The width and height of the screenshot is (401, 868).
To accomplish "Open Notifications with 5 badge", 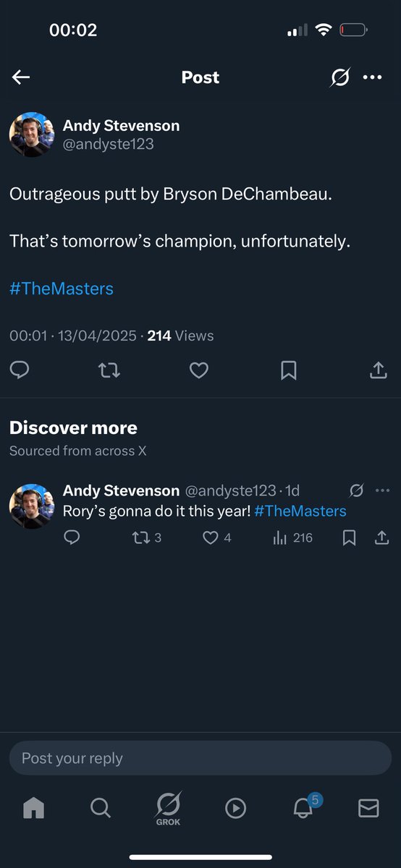I will point(305,806).
